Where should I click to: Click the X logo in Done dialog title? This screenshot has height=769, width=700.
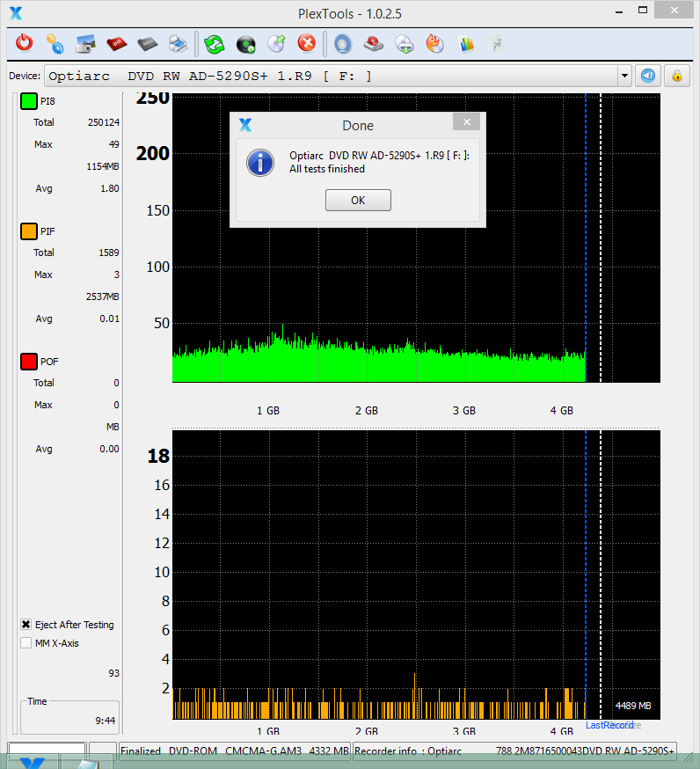[245, 125]
